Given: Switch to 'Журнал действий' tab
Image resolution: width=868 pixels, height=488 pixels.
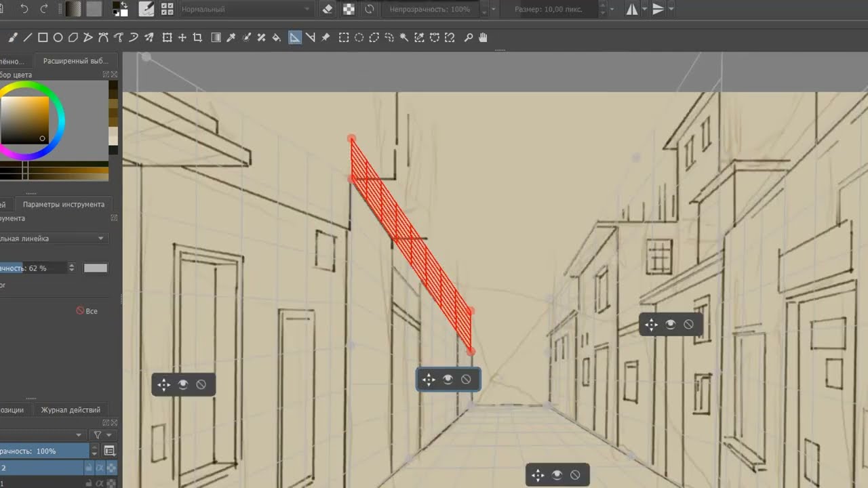Looking at the screenshot, I should [71, 410].
